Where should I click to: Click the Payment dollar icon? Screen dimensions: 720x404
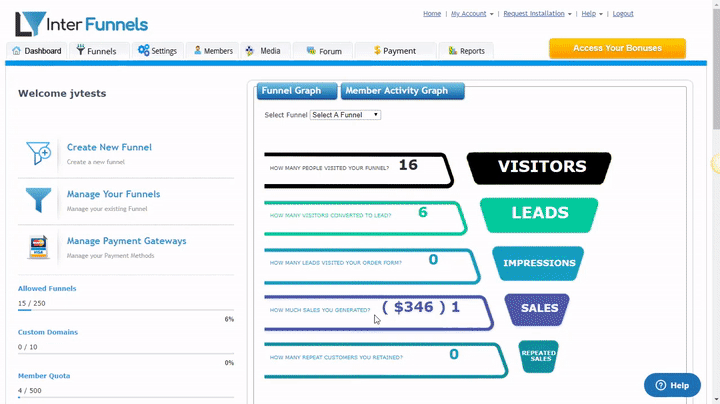pyautogui.click(x=377, y=50)
